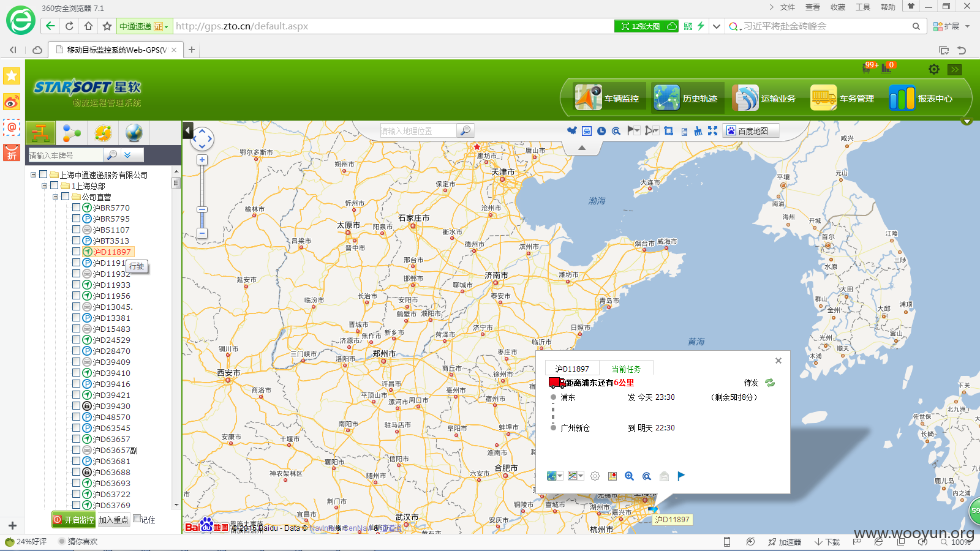The height and width of the screenshot is (551, 980).
Task: Open the browser 工具 menu
Action: (862, 7)
